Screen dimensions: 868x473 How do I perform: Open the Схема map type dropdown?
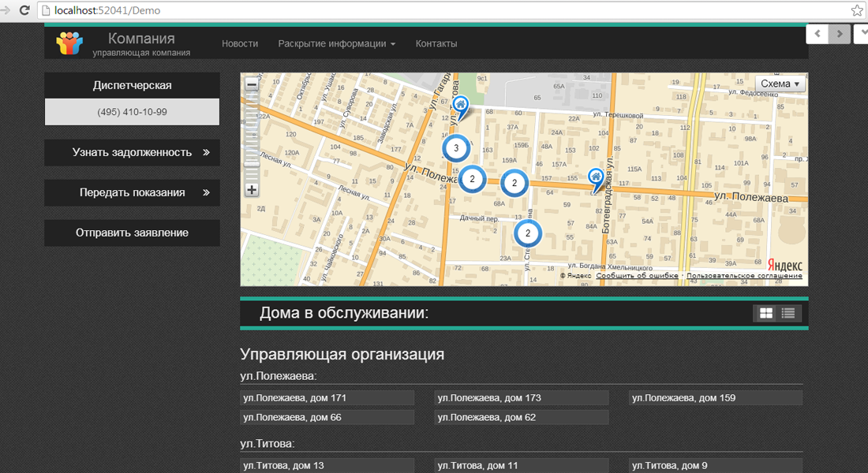tap(780, 84)
